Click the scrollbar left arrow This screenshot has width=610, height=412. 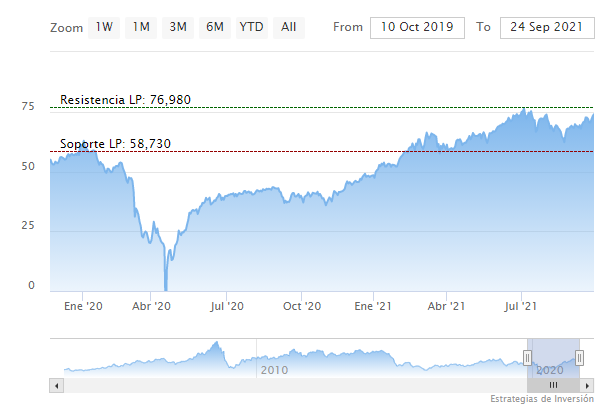(x=56, y=385)
